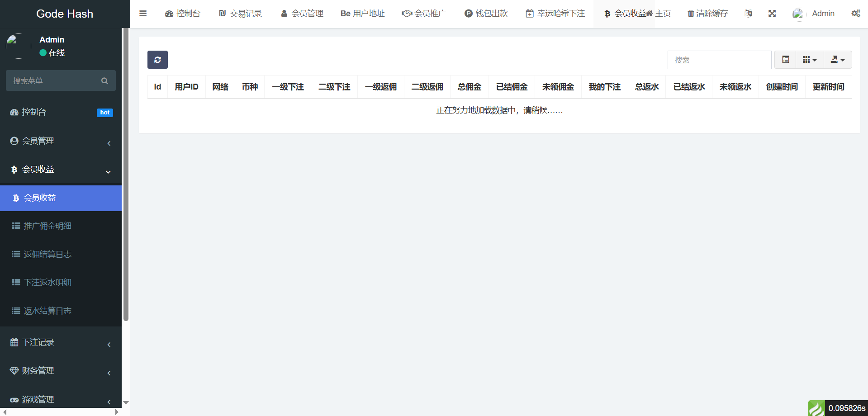868x416 pixels.
Task: Toggle the table card view button
Action: tap(786, 60)
